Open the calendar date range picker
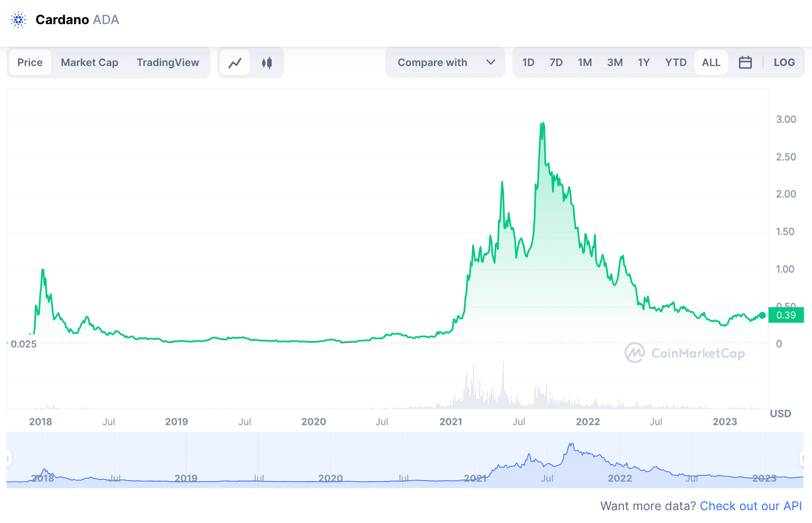812x523 pixels. (745, 62)
